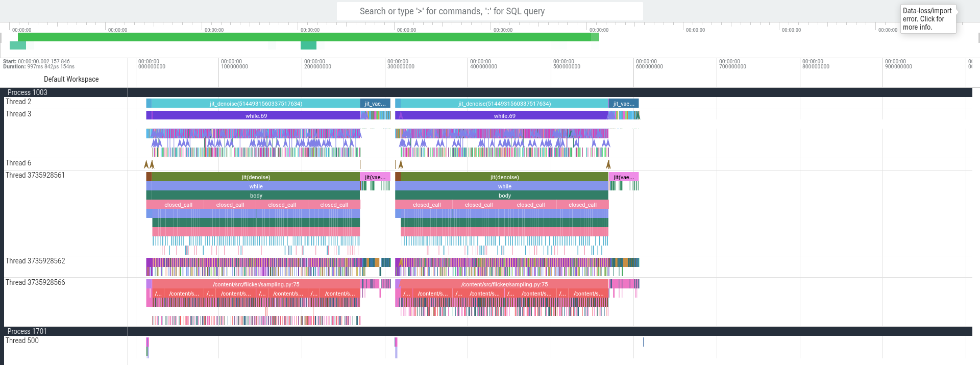This screenshot has height=365, width=980.
Task: Select first closed_call slice under first body
Action: point(175,205)
